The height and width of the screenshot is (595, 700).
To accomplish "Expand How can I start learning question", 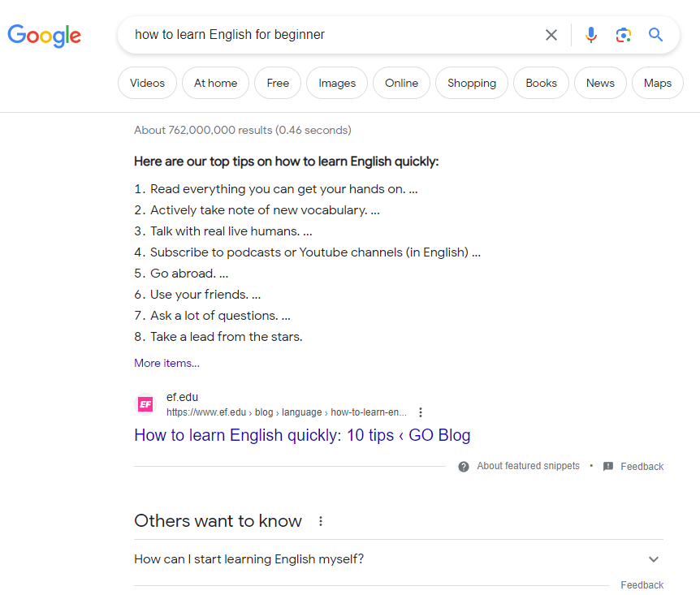I will [654, 559].
